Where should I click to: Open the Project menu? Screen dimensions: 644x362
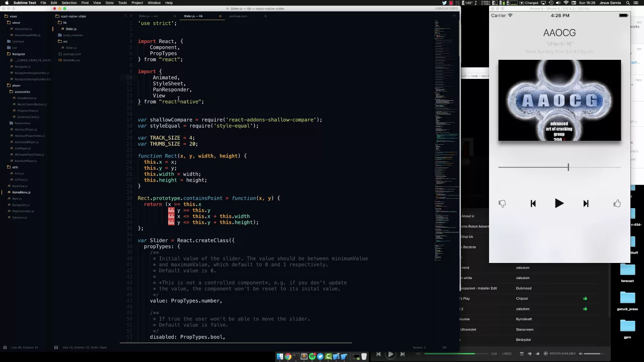tap(137, 3)
